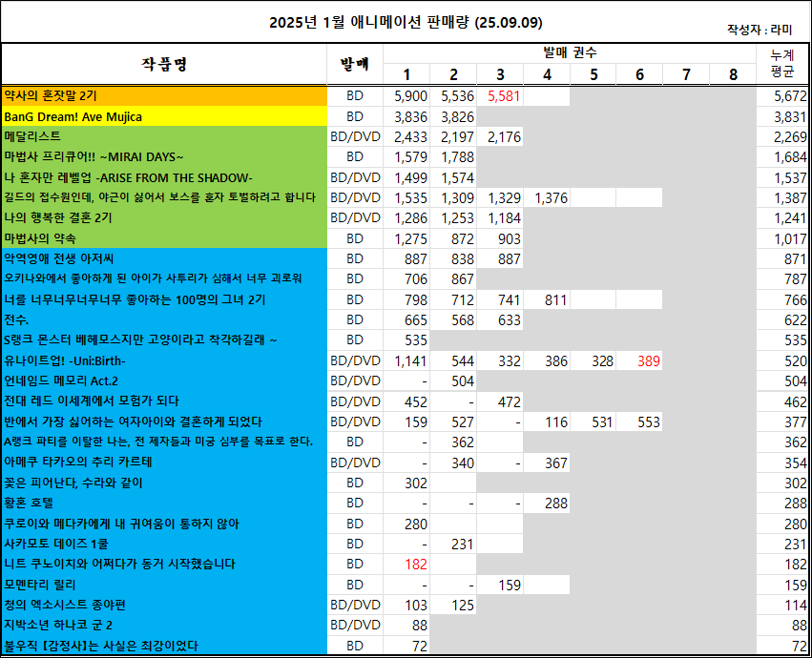This screenshot has height=658, width=812.
Task: Click the red value '5,581'
Action: click(504, 96)
